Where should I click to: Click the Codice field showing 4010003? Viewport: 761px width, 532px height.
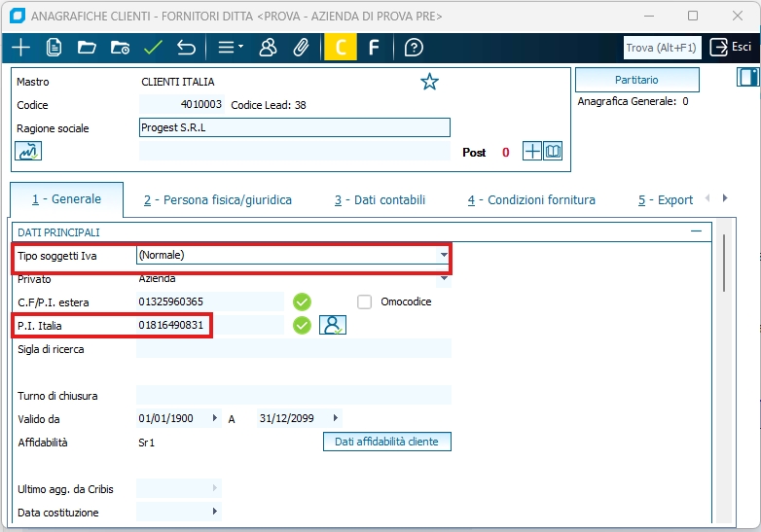(x=182, y=104)
